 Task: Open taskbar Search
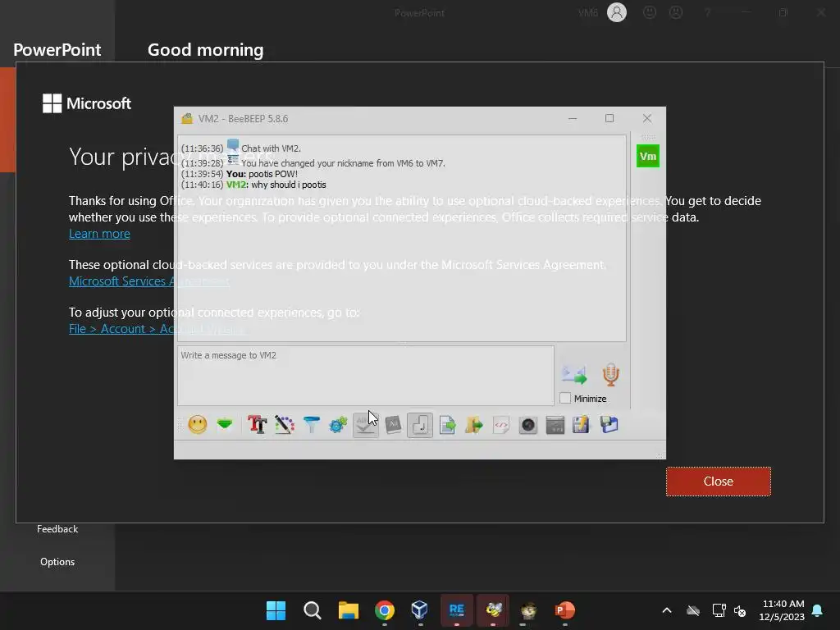tap(313, 610)
